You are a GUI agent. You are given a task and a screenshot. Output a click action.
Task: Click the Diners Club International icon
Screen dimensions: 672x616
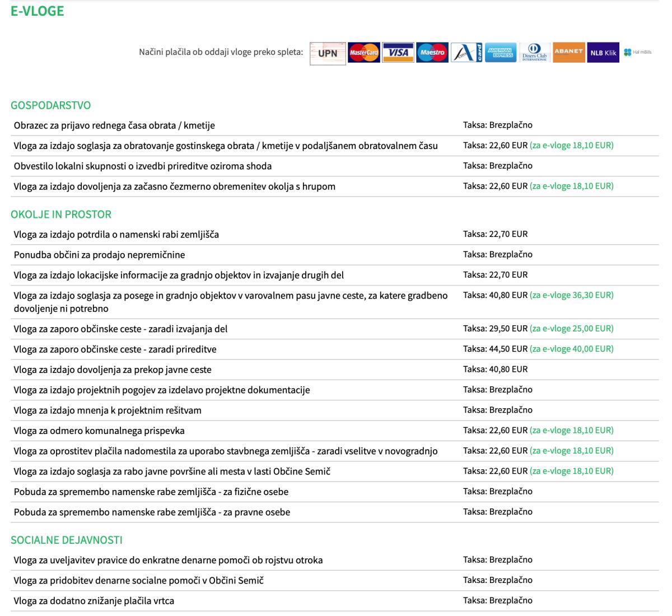click(534, 53)
